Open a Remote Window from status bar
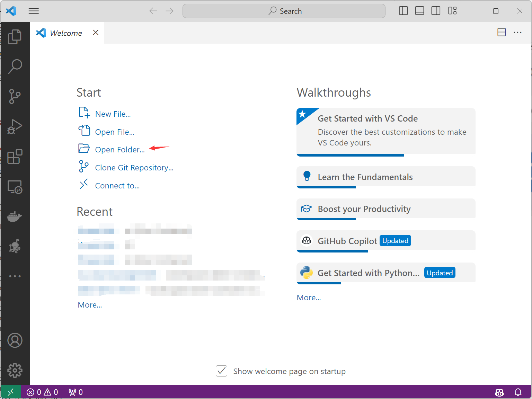532x399 pixels. [11, 392]
